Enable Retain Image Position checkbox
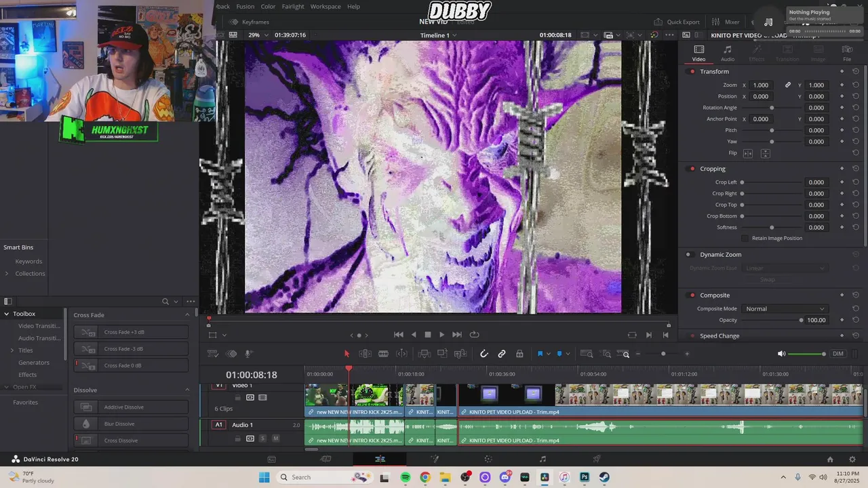868x488 pixels. (x=745, y=239)
